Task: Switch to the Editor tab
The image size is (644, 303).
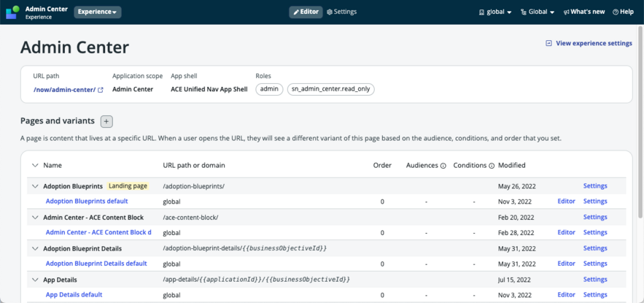Action: click(x=306, y=12)
